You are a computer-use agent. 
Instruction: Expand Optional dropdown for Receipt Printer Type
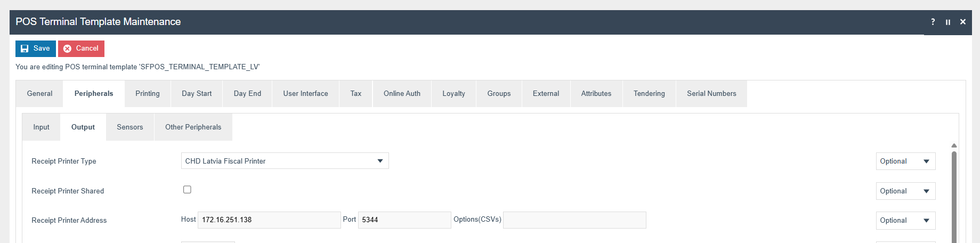point(905,161)
